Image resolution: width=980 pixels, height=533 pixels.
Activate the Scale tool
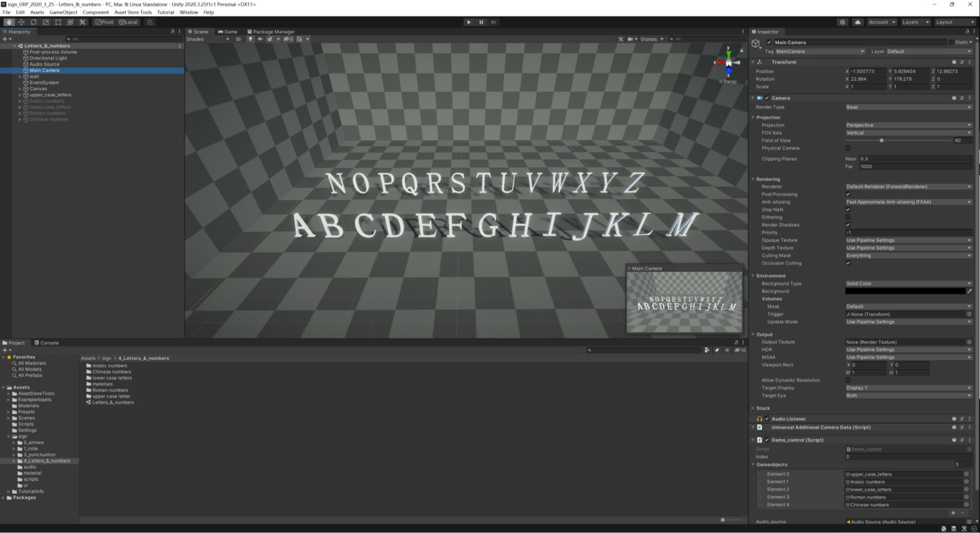(46, 22)
